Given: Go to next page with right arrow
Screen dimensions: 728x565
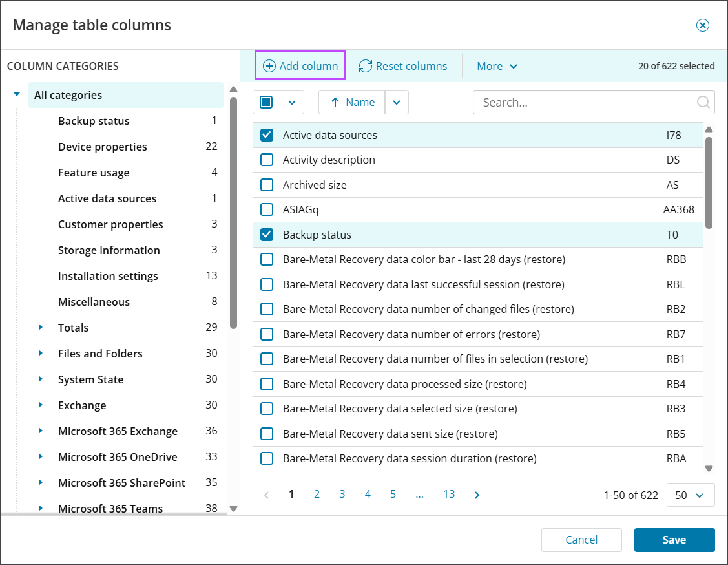Looking at the screenshot, I should tap(477, 495).
